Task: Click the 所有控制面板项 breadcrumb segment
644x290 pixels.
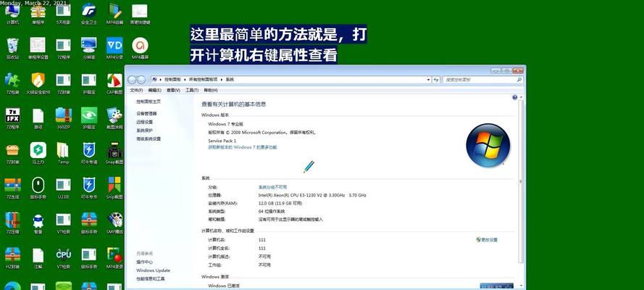Action: 203,79
